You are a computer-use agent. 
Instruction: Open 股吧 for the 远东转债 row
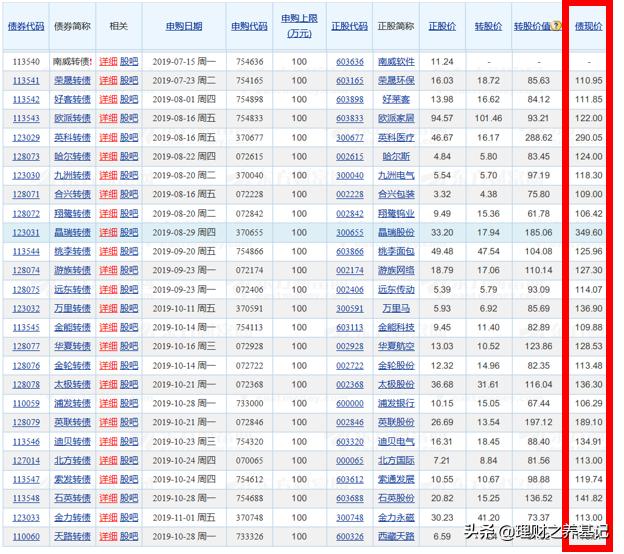point(129,289)
